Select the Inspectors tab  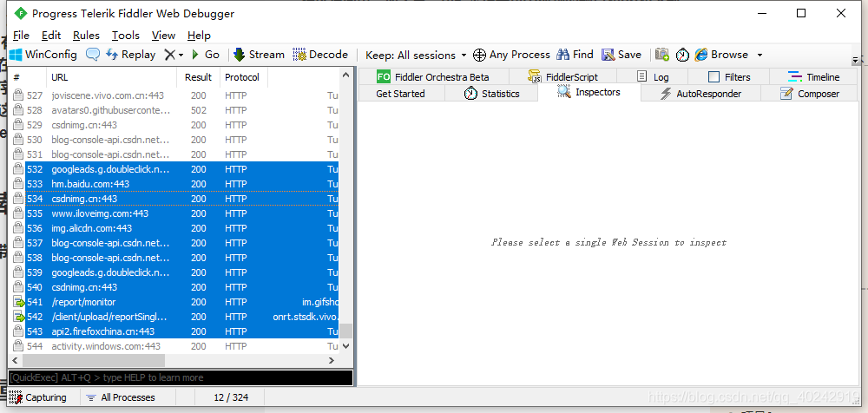589,93
